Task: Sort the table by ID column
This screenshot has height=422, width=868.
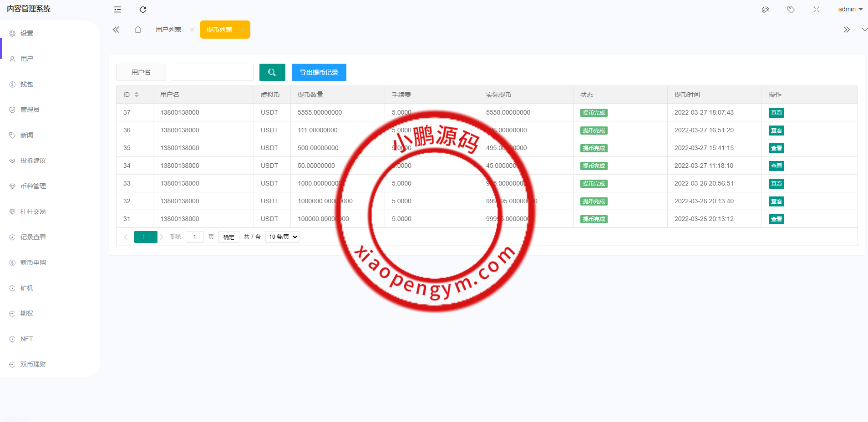Action: 137,95
